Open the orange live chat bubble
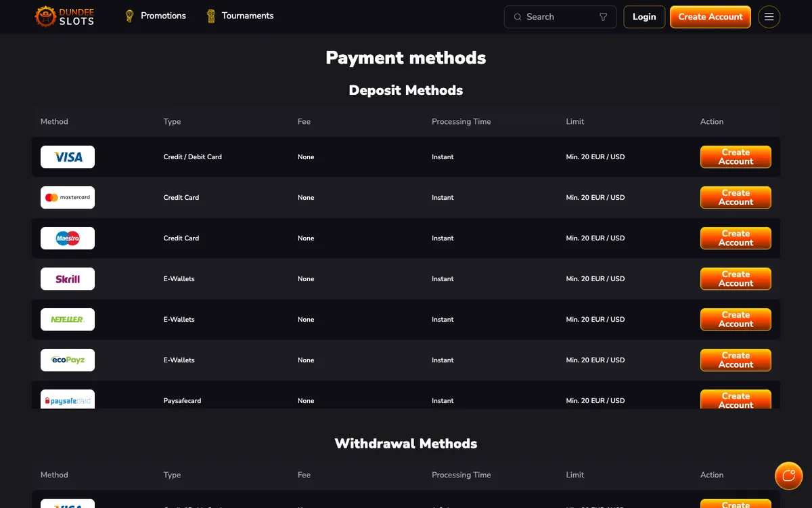Viewport: 812px width, 508px height. [788, 475]
